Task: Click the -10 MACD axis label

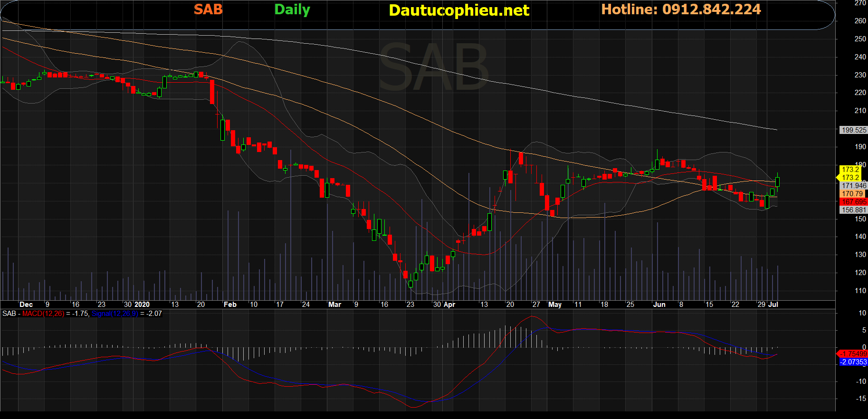Action: [861, 381]
